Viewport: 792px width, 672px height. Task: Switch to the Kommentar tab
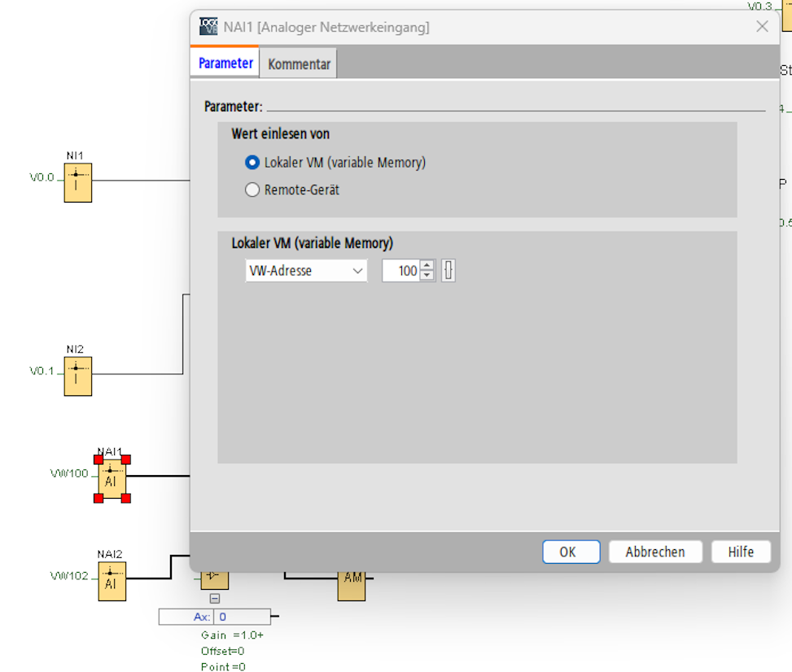[299, 64]
